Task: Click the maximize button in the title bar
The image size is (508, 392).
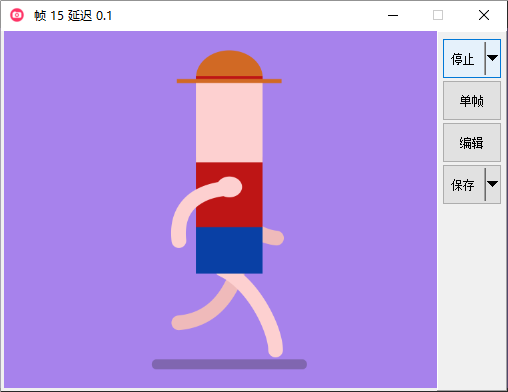Action: 438,15
